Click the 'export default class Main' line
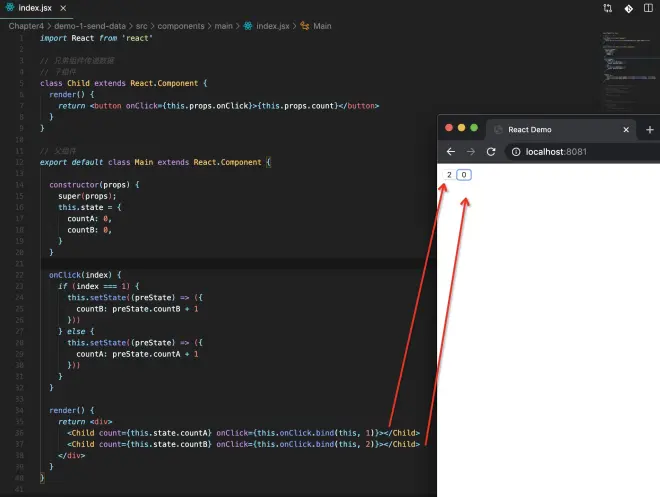Image resolution: width=660 pixels, height=497 pixels. (156, 162)
